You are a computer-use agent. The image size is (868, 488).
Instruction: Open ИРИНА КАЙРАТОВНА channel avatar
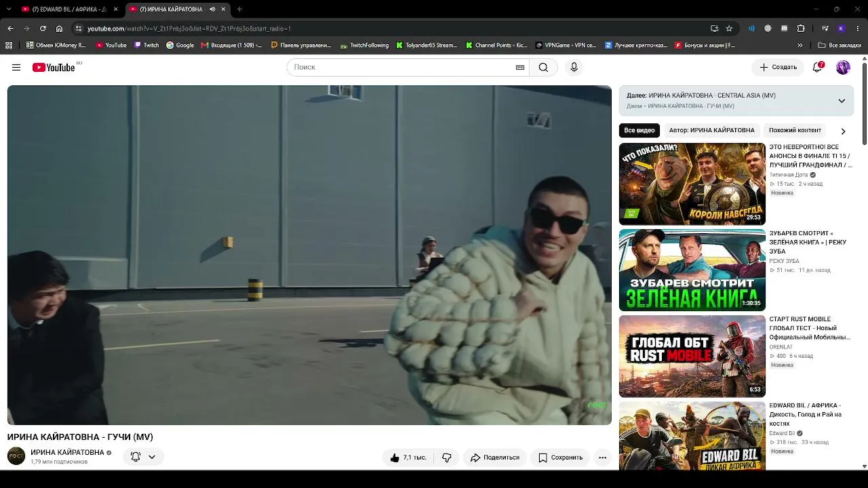(16, 456)
